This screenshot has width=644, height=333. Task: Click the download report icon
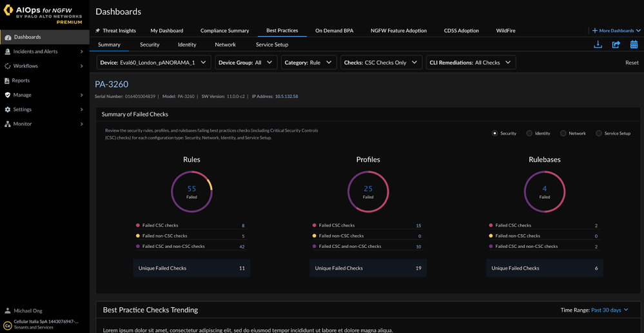click(598, 45)
